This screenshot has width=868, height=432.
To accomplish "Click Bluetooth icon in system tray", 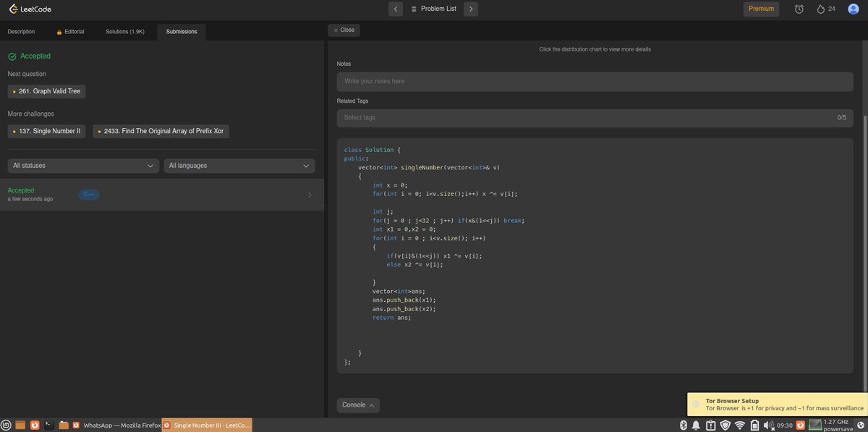I will coord(684,425).
